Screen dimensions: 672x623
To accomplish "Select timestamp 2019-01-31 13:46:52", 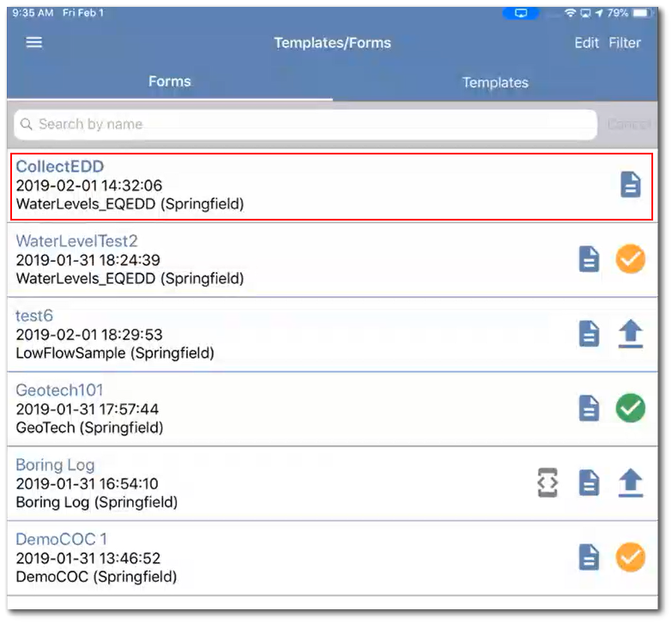I will (88, 559).
